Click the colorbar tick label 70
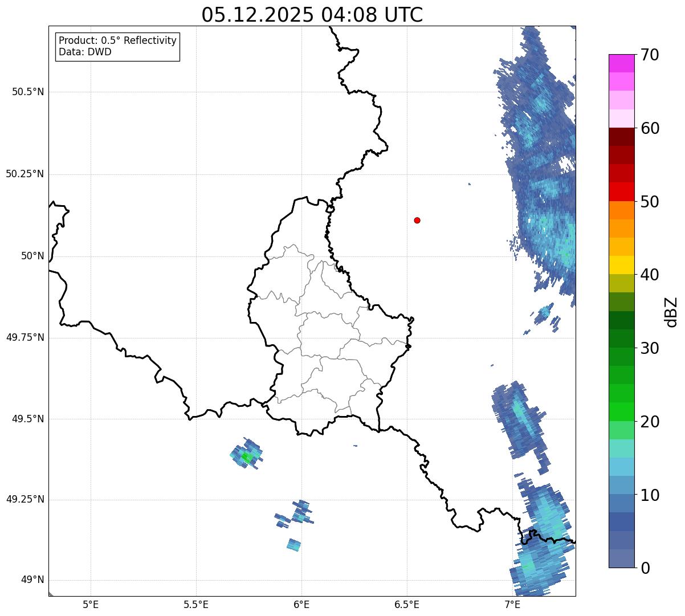Screen dimensions: 685x616 (x=650, y=55)
